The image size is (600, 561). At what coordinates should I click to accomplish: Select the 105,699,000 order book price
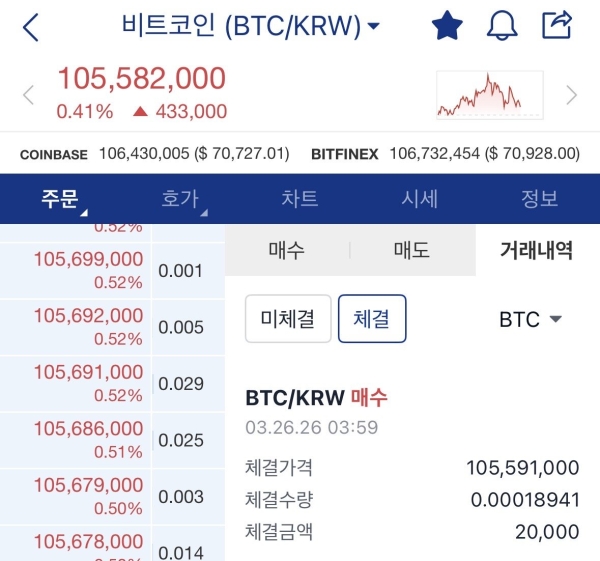coord(88,261)
